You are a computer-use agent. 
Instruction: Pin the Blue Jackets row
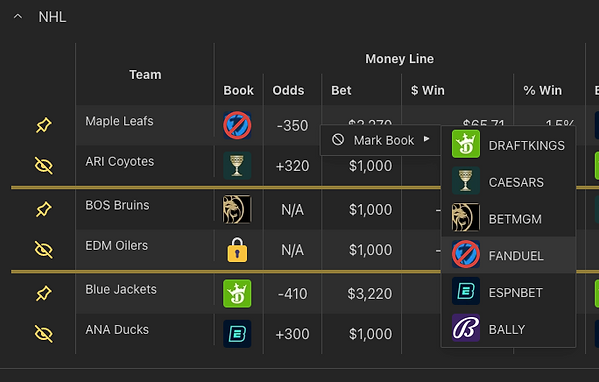coord(44,293)
